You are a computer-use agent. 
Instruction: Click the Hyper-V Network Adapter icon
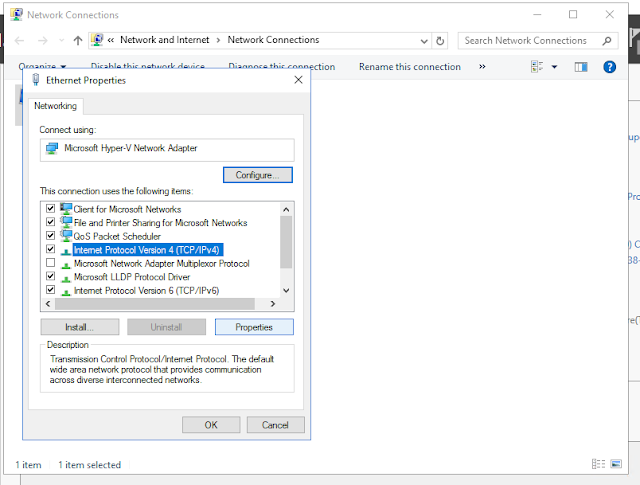[x=52, y=148]
